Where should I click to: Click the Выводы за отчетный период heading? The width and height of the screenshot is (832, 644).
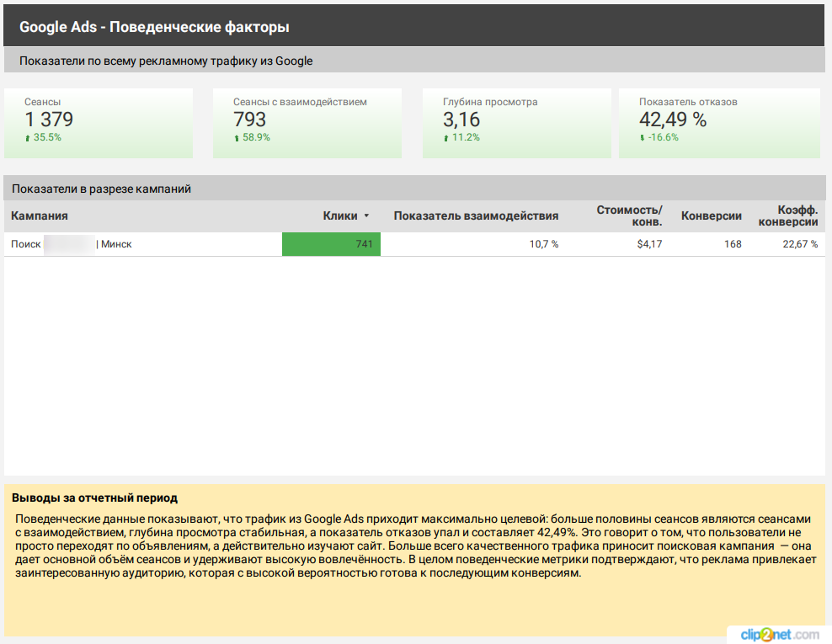(94, 498)
